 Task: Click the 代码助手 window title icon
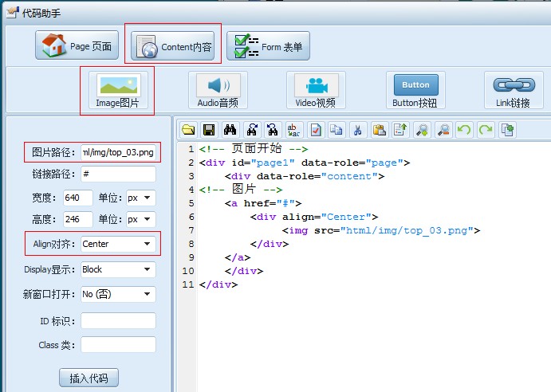tap(12, 13)
